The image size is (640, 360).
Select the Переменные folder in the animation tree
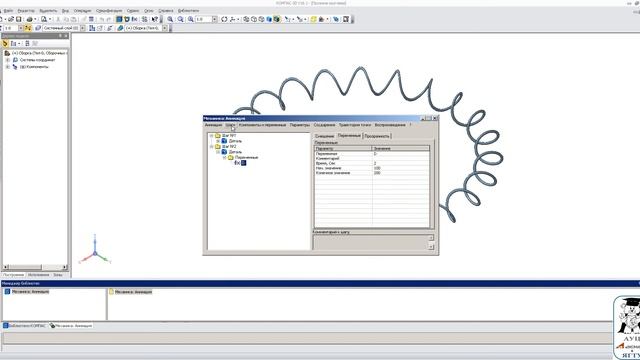click(x=247, y=157)
